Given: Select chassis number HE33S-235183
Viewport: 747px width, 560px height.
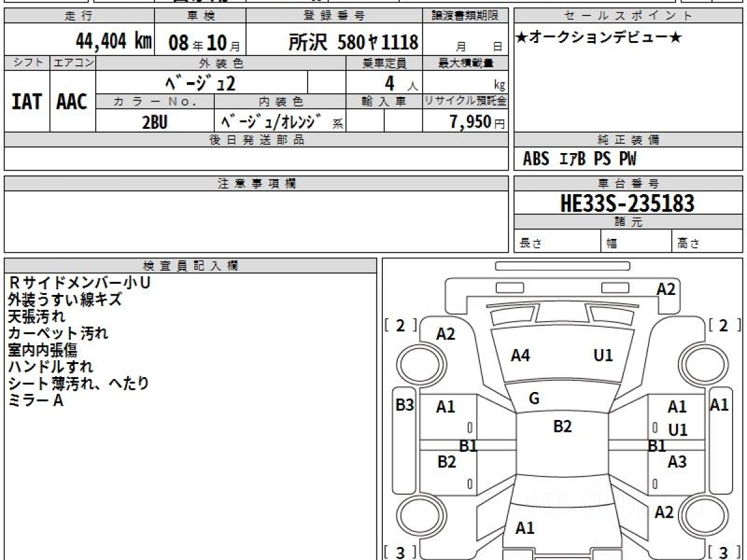Looking at the screenshot, I should point(627,203).
